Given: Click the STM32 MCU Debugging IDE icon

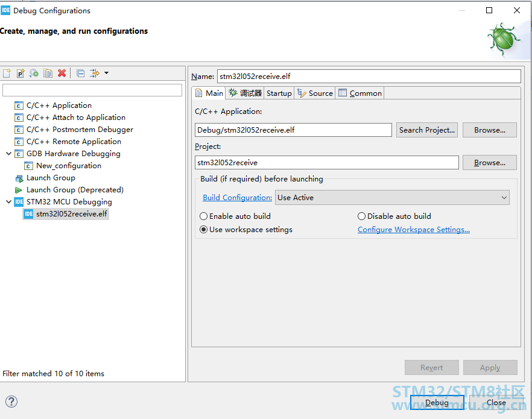Looking at the screenshot, I should point(19,202).
